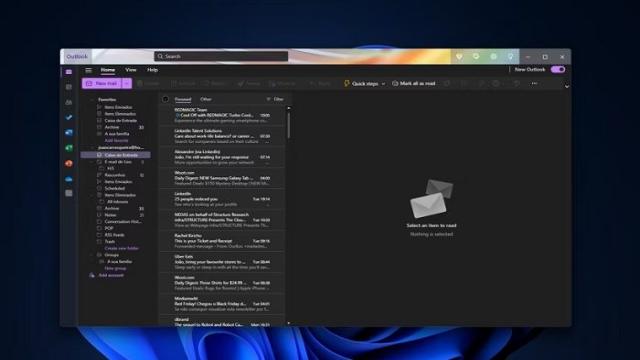
Task: Click Mark all as read label
Action: click(x=418, y=83)
